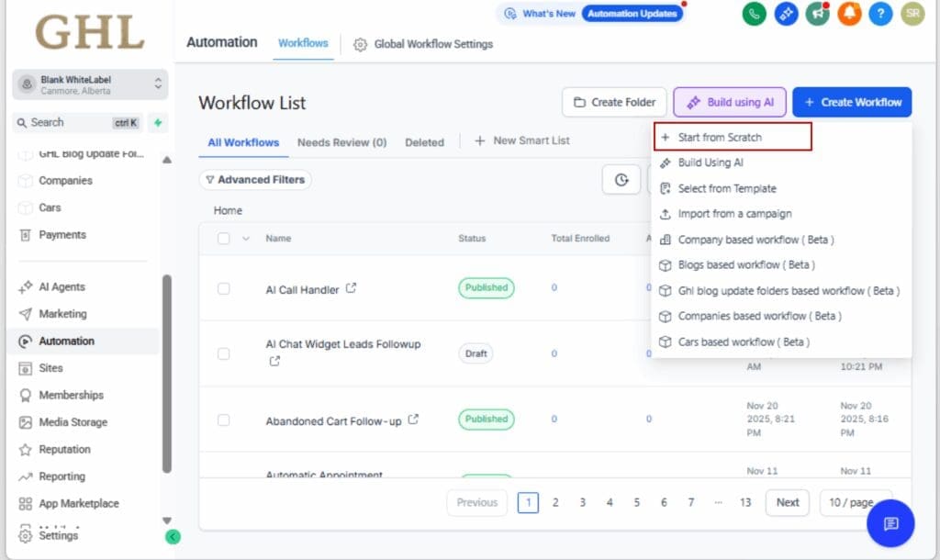940x560 pixels.
Task: Open the blue question mark help icon
Action: tap(880, 14)
